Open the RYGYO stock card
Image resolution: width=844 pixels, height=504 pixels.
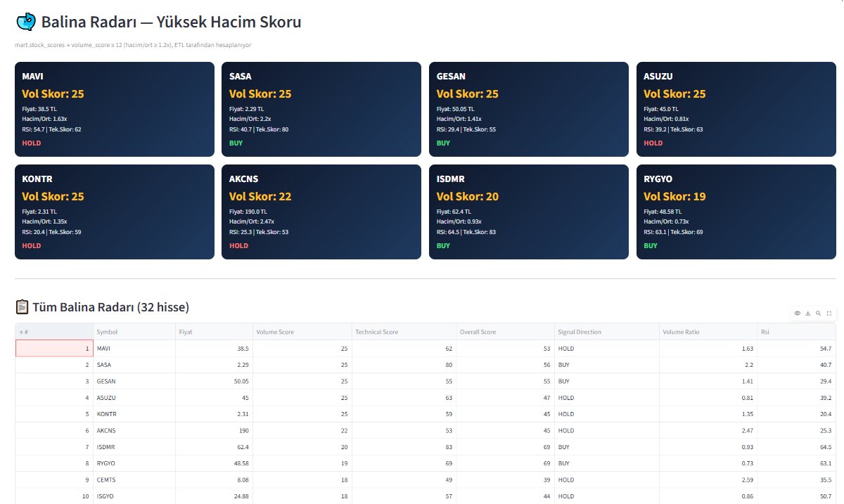(x=736, y=212)
